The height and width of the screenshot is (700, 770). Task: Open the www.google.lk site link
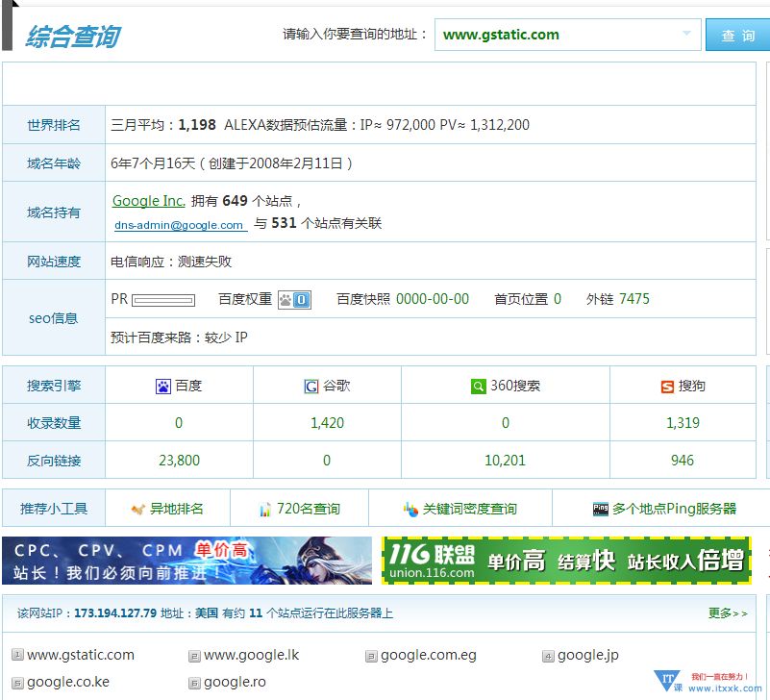pos(252,655)
